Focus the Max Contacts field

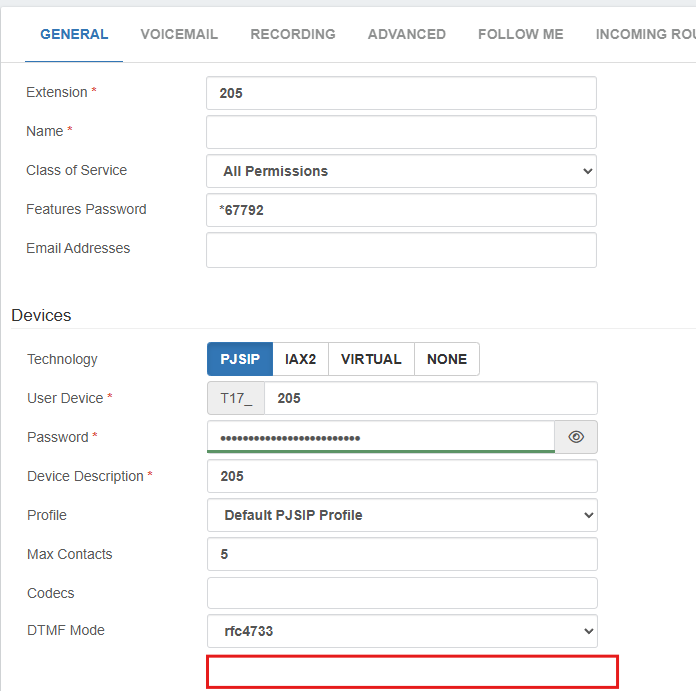click(x=402, y=554)
